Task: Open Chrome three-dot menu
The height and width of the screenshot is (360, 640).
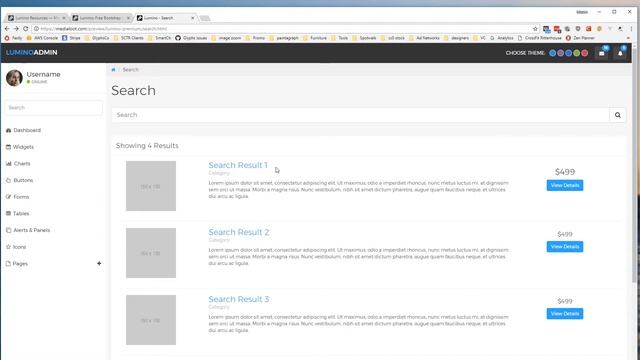Action: (x=631, y=29)
